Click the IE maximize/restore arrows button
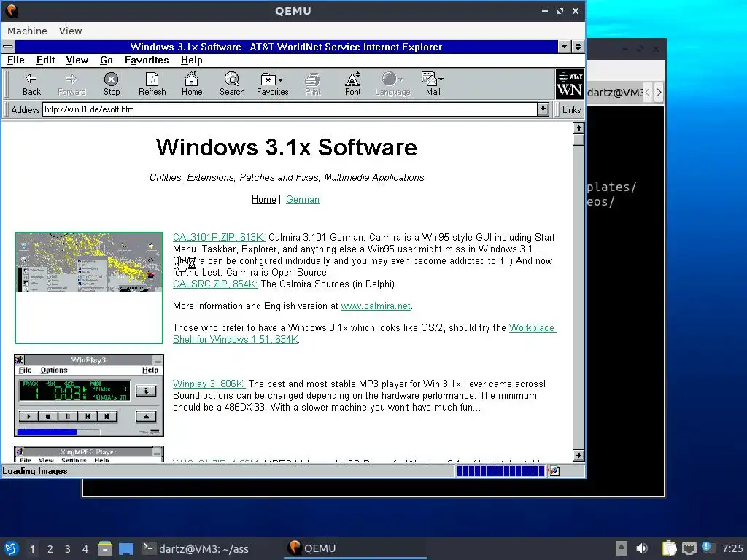The image size is (747, 560). (x=578, y=47)
